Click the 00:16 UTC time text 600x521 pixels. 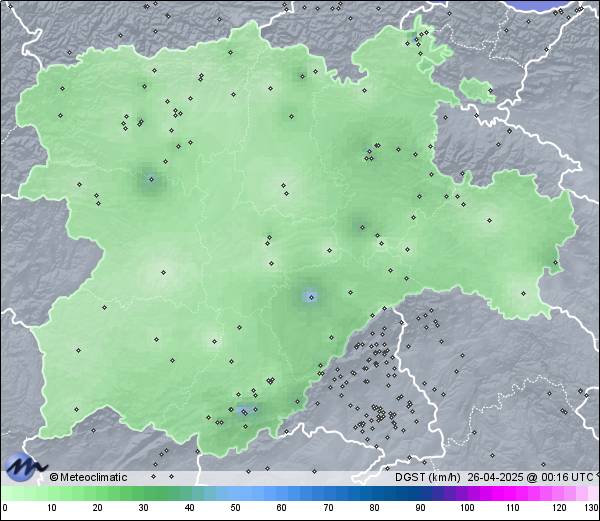tap(566, 477)
